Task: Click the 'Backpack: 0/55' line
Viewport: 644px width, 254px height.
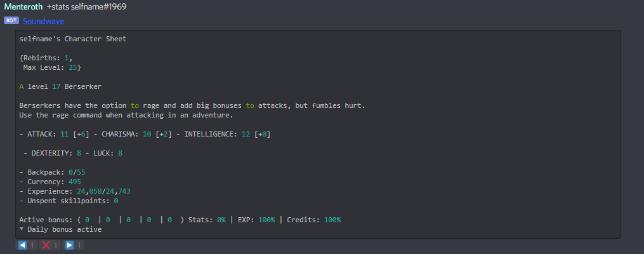Action: coord(52,172)
